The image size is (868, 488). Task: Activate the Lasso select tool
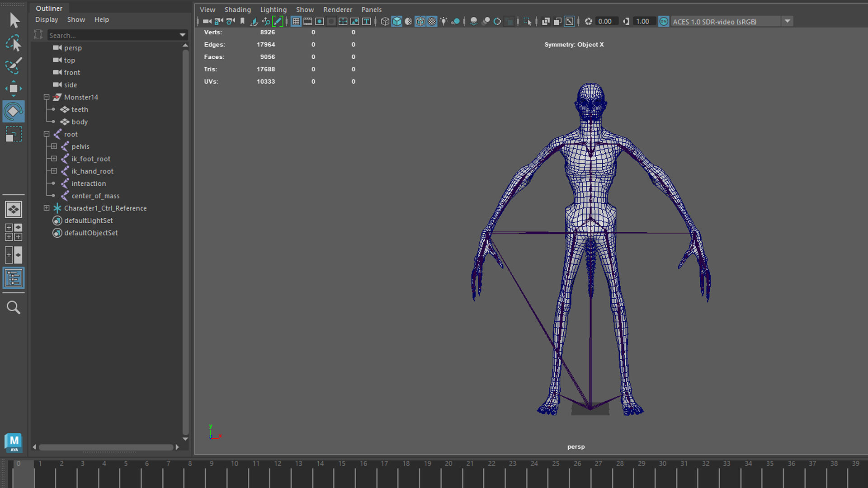tap(14, 43)
